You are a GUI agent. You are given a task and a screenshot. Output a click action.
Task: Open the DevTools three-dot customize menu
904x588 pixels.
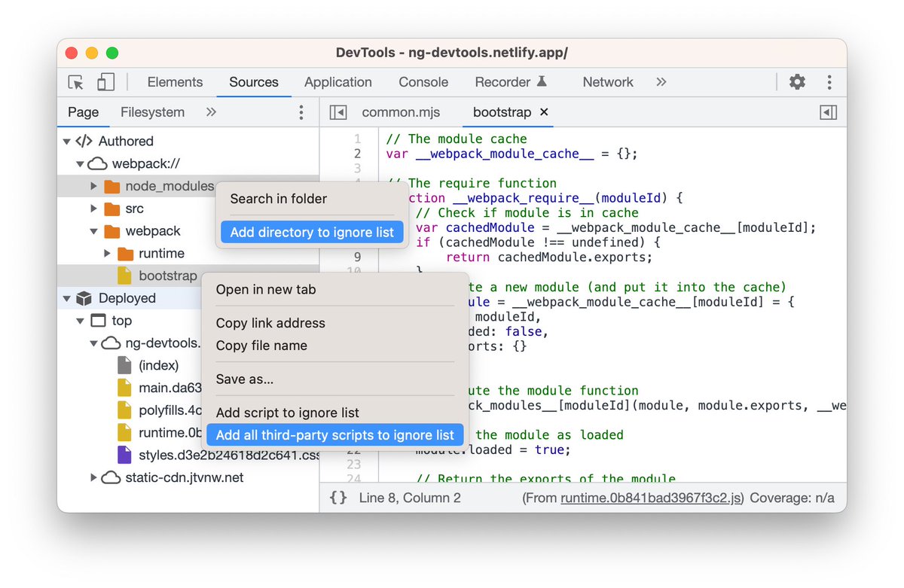829,82
